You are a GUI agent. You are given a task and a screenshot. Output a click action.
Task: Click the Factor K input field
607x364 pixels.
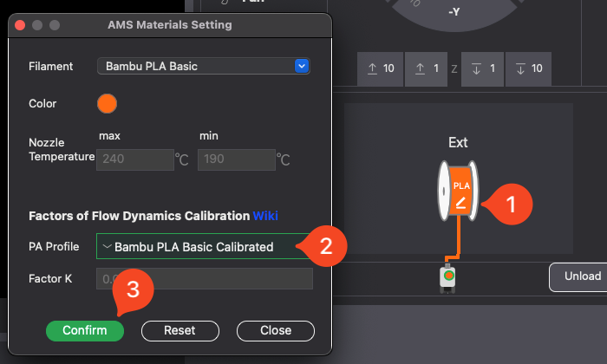(x=205, y=279)
